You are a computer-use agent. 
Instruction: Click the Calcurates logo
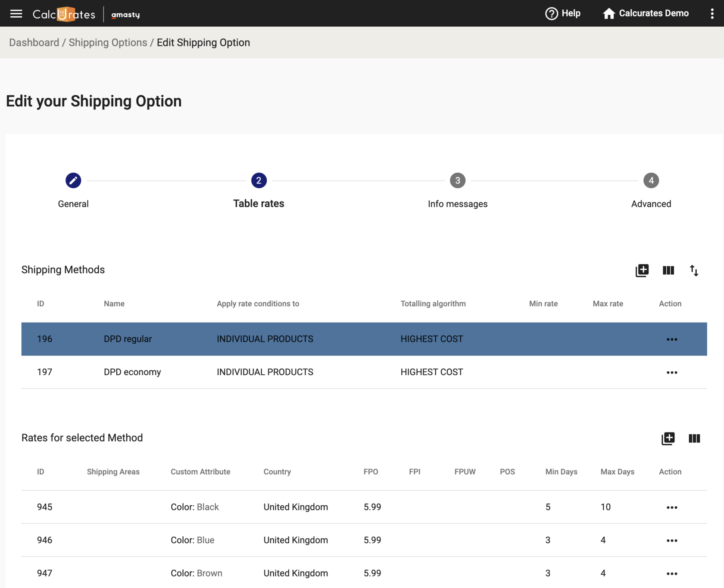(x=63, y=13)
